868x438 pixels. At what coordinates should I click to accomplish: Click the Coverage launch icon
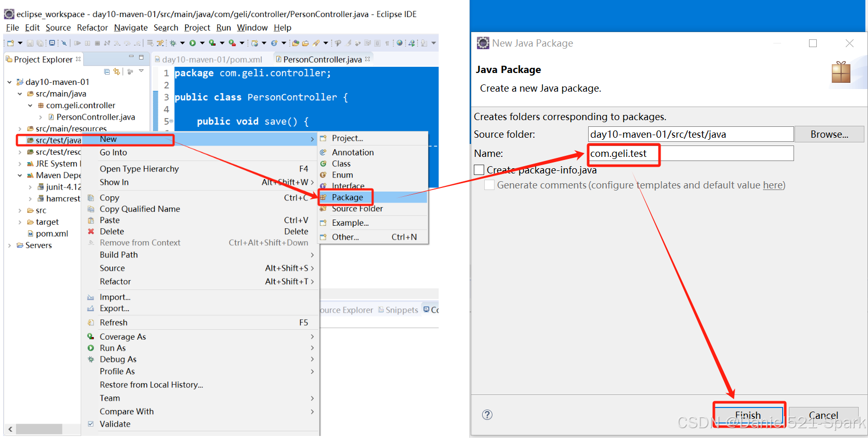click(212, 43)
